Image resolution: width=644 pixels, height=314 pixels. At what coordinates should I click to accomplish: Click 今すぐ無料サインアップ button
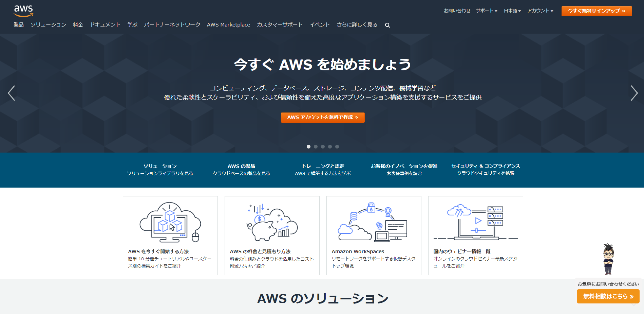click(596, 11)
